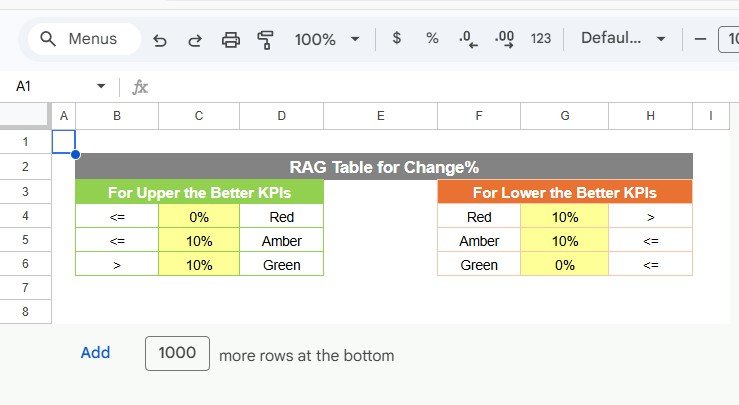Select row 2 header

[x=25, y=167]
